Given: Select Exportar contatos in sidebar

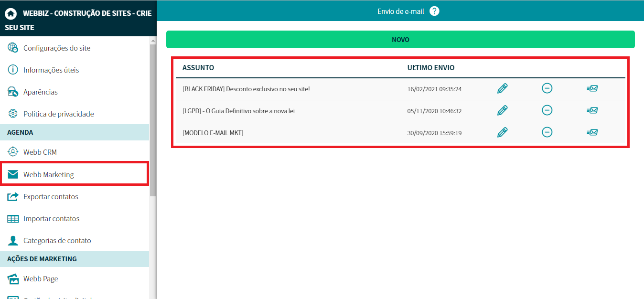Looking at the screenshot, I should click(x=51, y=196).
